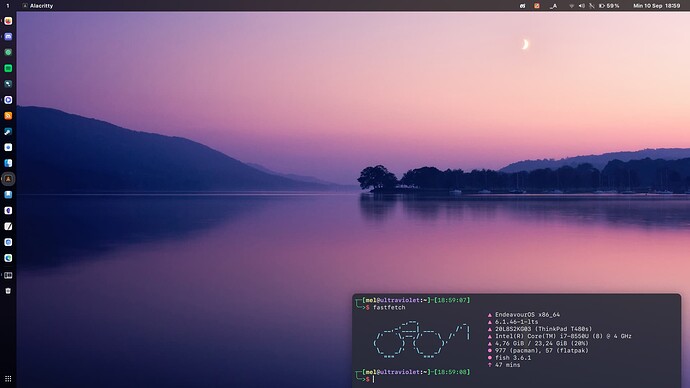Open Discord from the dock

point(8,37)
